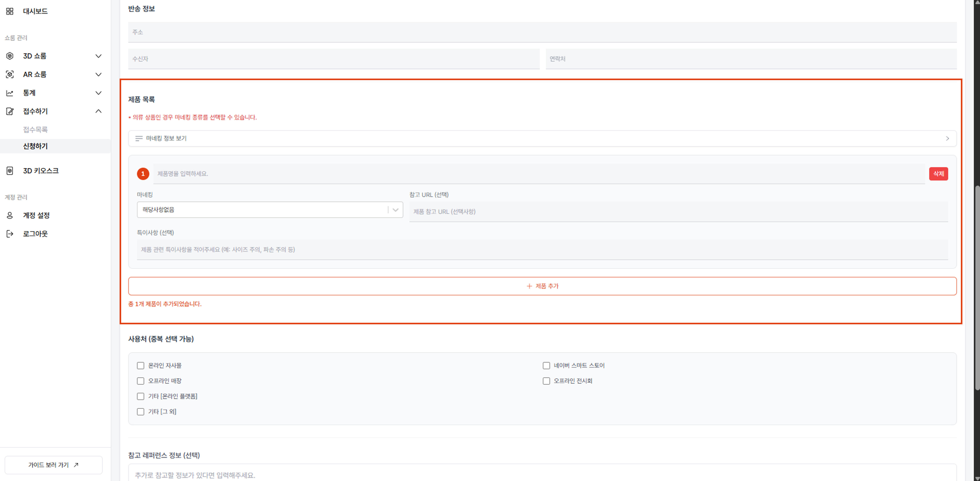Select the 신청하기 submenu item
The image size is (980, 481).
pyautogui.click(x=35, y=146)
